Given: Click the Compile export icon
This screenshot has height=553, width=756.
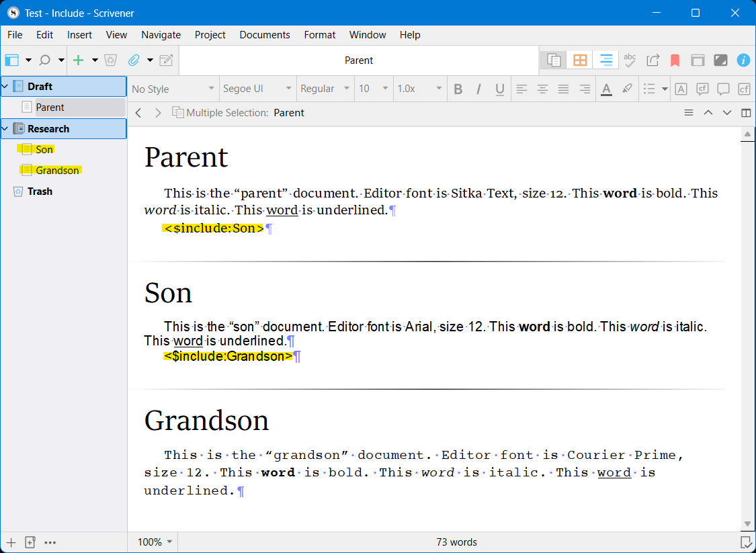Looking at the screenshot, I should [653, 60].
